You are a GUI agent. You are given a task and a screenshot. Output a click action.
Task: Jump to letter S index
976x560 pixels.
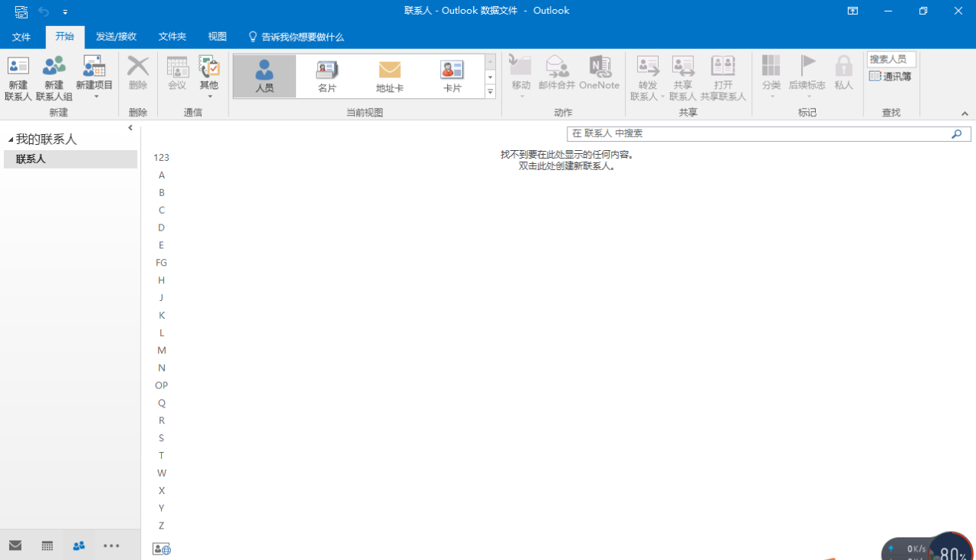click(x=161, y=438)
